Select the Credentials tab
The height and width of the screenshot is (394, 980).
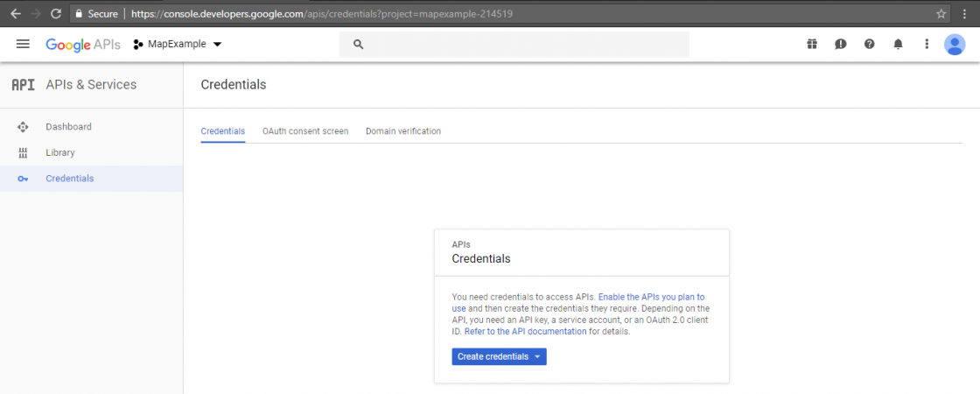pos(223,131)
